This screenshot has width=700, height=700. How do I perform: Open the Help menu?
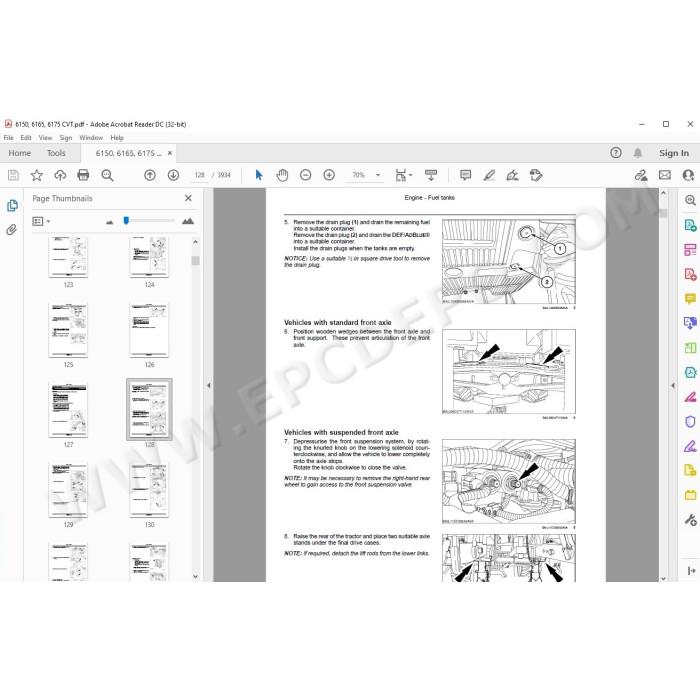117,138
